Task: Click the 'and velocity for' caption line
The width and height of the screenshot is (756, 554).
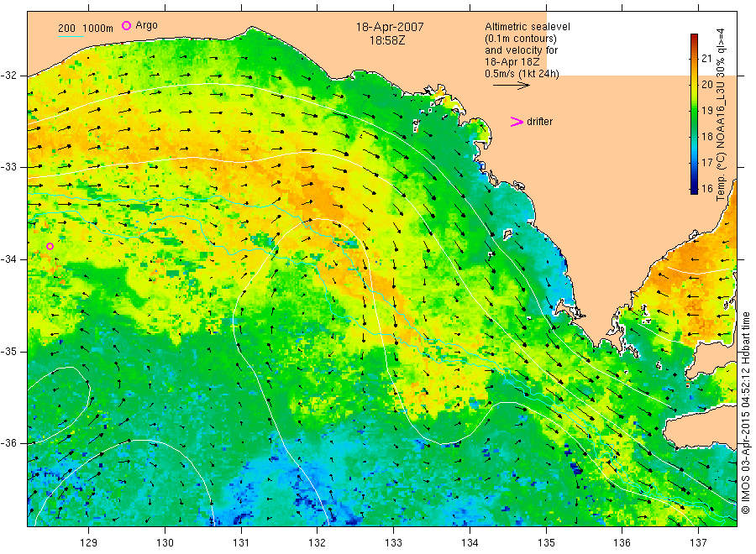Action: pyautogui.click(x=521, y=50)
